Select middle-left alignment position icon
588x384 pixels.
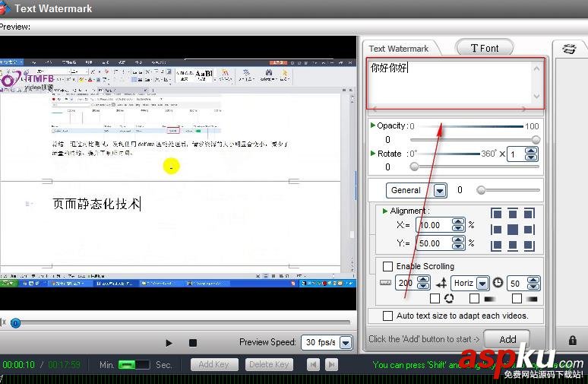pos(496,230)
